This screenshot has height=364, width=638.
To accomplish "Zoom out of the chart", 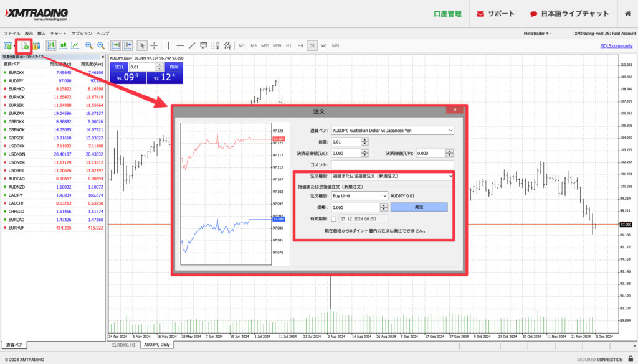I will click(100, 45).
